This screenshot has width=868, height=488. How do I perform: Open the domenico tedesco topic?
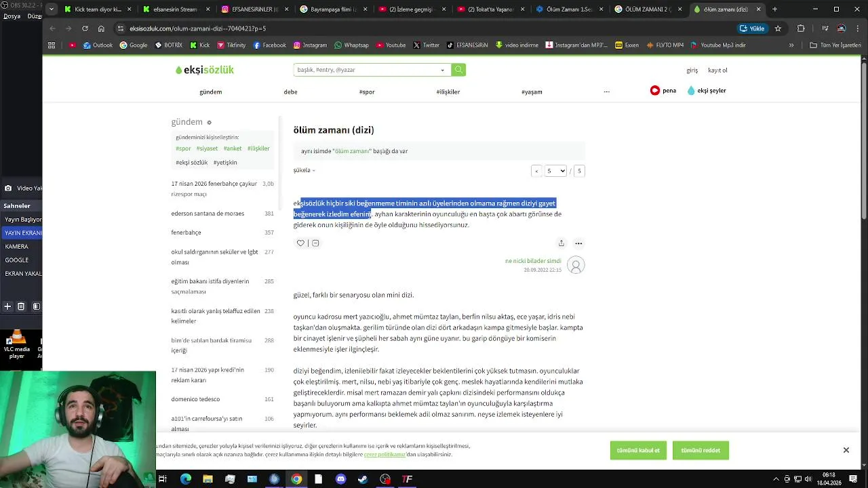pos(195,399)
